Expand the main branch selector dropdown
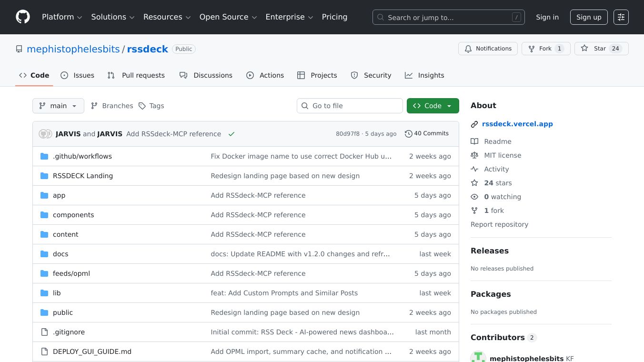 [58, 106]
